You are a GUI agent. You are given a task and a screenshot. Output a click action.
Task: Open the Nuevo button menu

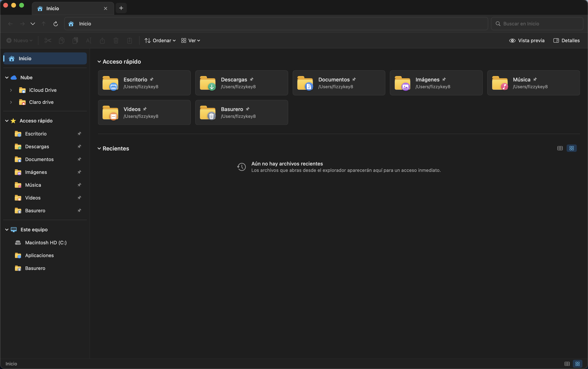20,40
